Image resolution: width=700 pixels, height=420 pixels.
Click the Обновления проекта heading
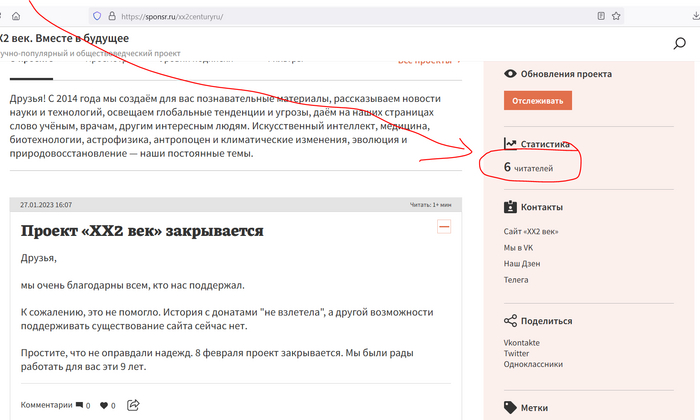[x=566, y=74]
